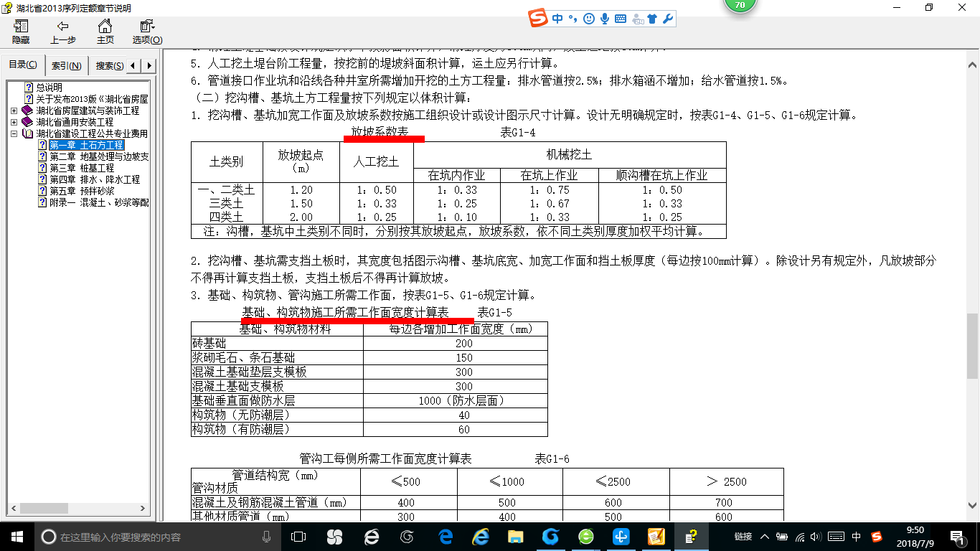This screenshot has width=980, height=551.
Task: Open the fan-shaped app on the taskbar
Action: [334, 536]
